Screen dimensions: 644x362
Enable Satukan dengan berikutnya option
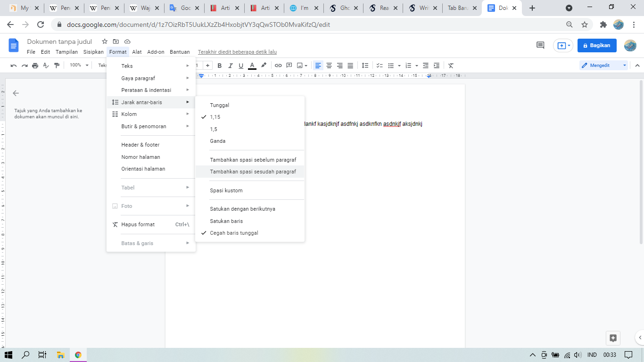[x=242, y=209]
